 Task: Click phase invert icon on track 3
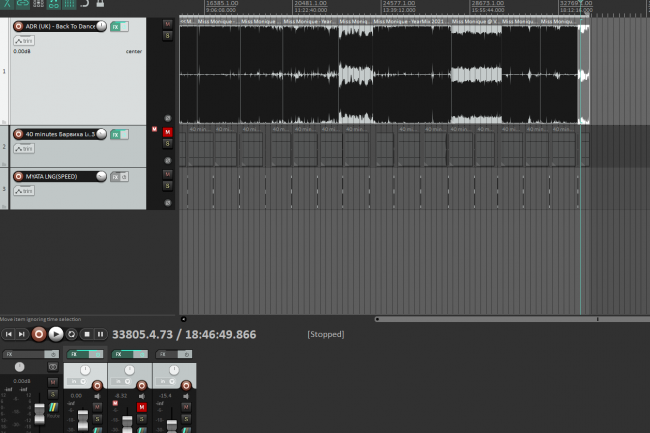pyautogui.click(x=167, y=203)
